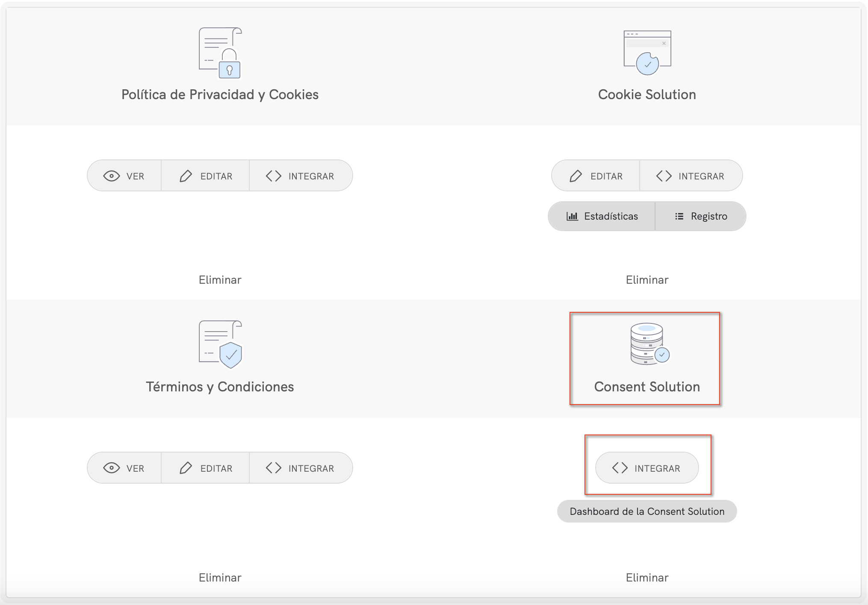Open Estadísticas for the Cookie Solution
Viewport: 868px width, 605px height.
(x=601, y=216)
